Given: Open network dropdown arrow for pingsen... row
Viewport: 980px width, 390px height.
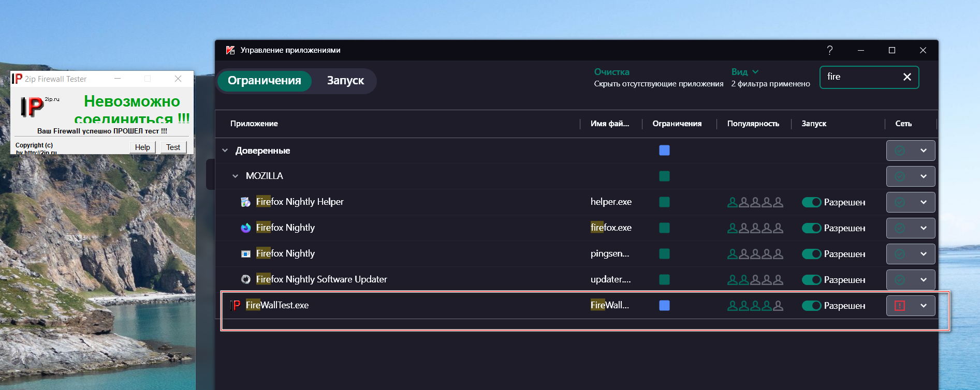Looking at the screenshot, I should click(x=924, y=254).
